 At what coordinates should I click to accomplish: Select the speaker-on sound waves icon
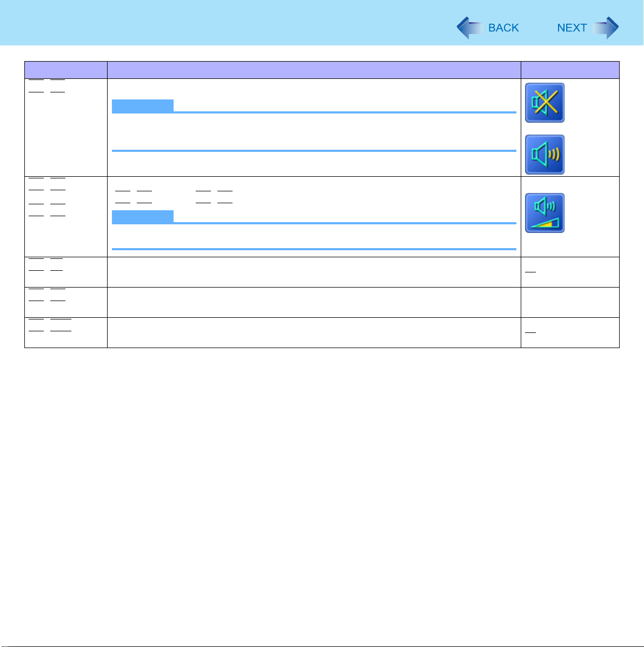(x=545, y=155)
